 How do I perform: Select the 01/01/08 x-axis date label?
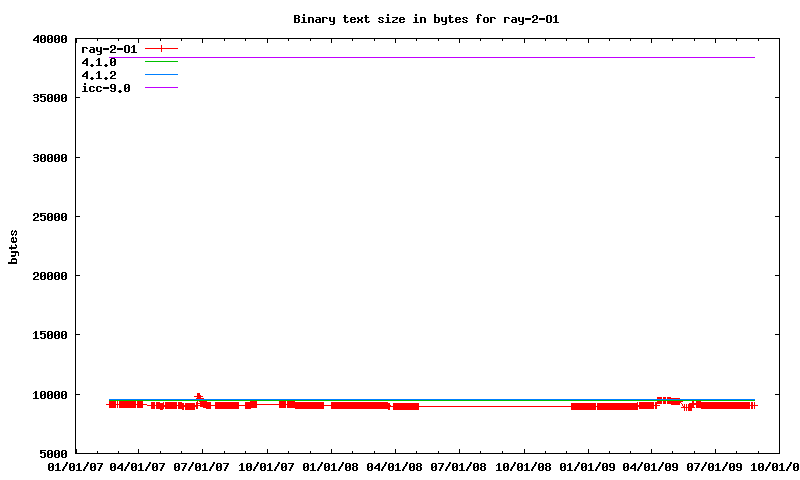pyautogui.click(x=331, y=466)
